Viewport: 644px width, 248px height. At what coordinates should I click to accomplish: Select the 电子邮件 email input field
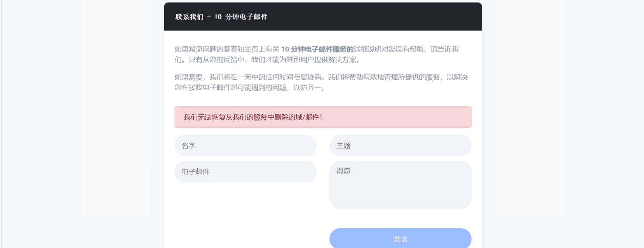245,172
